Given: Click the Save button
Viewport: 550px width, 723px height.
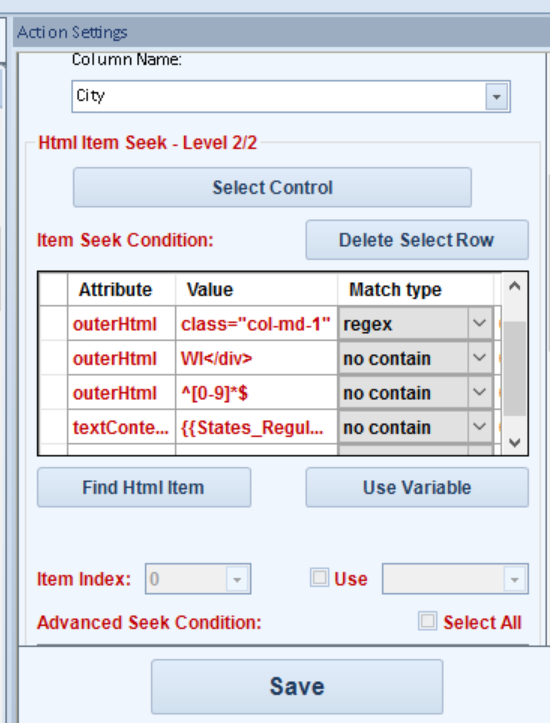Looking at the screenshot, I should (x=297, y=687).
